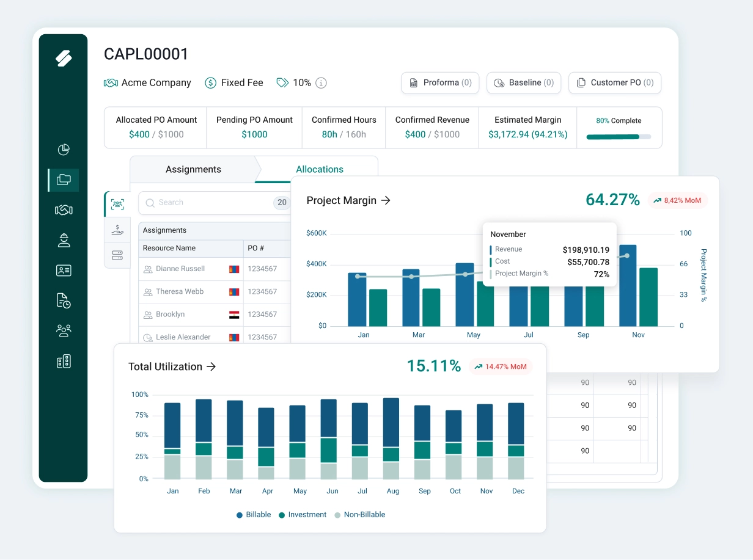Open the Total Utilization details link
Image resolution: width=753 pixels, height=560 pixels.
click(x=172, y=366)
